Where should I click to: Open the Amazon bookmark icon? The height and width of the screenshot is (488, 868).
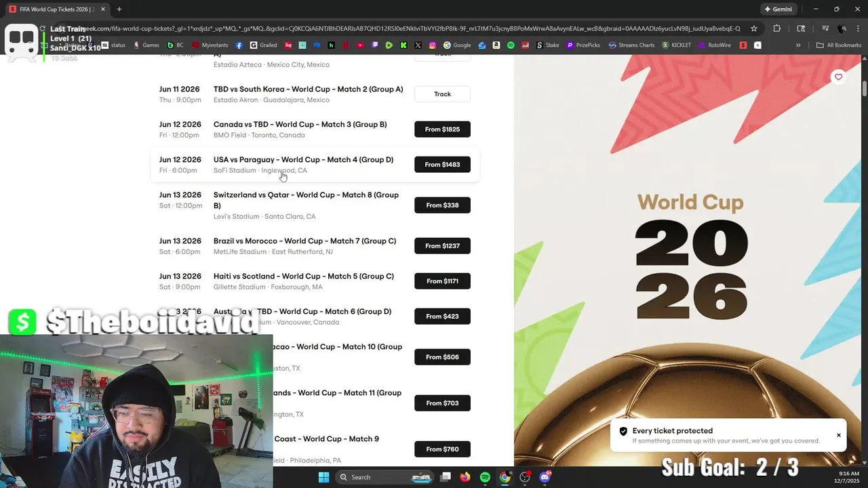[496, 45]
